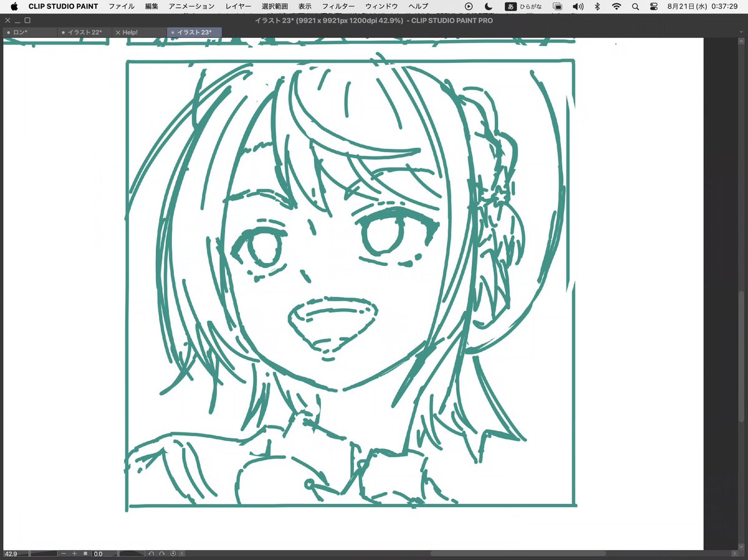Switch to the Help! canvas tab
The width and height of the screenshot is (748, 560).
pos(140,32)
